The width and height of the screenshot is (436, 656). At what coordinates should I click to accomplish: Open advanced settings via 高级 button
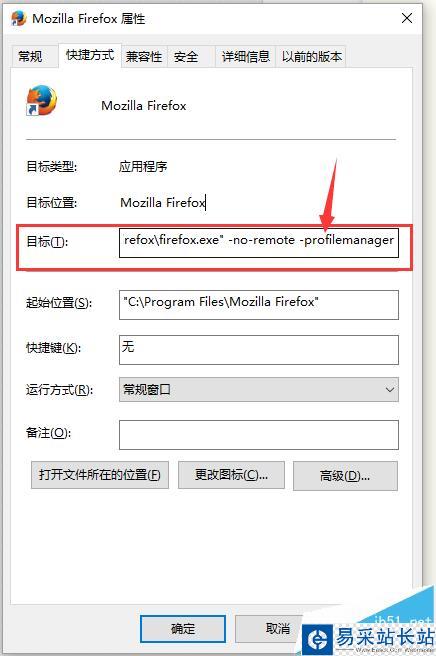coord(345,476)
